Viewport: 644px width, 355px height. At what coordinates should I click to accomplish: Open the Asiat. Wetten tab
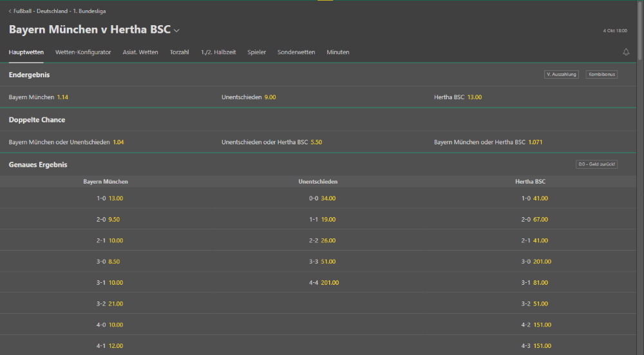pyautogui.click(x=140, y=52)
